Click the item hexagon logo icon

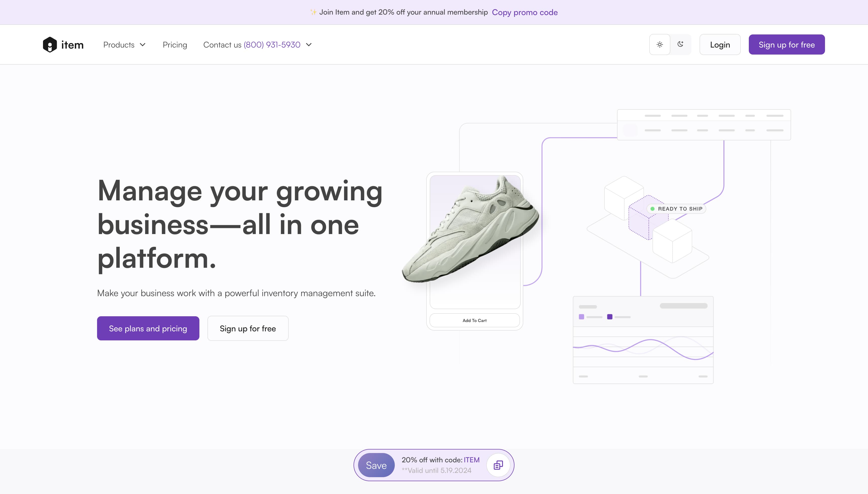(50, 44)
